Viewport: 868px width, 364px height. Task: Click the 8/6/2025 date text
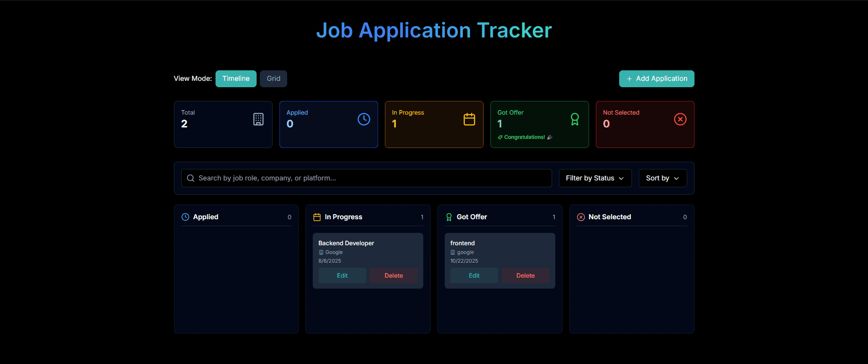330,261
